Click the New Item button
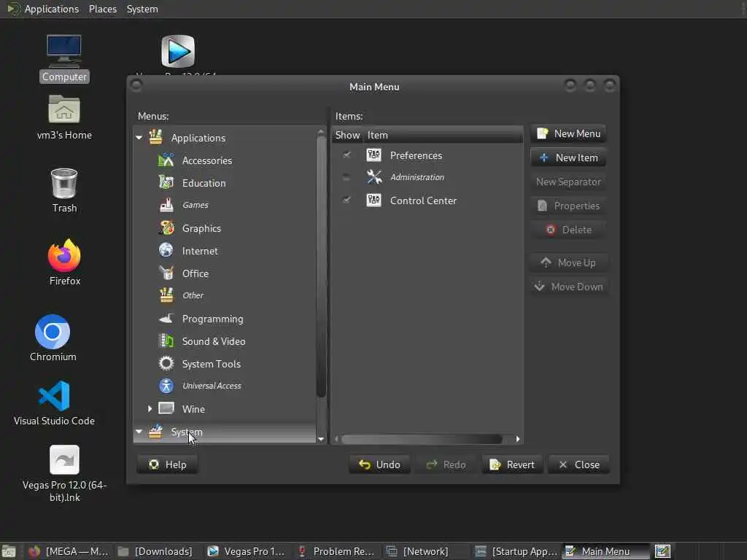Screen dimensions: 747x560 pos(568,157)
